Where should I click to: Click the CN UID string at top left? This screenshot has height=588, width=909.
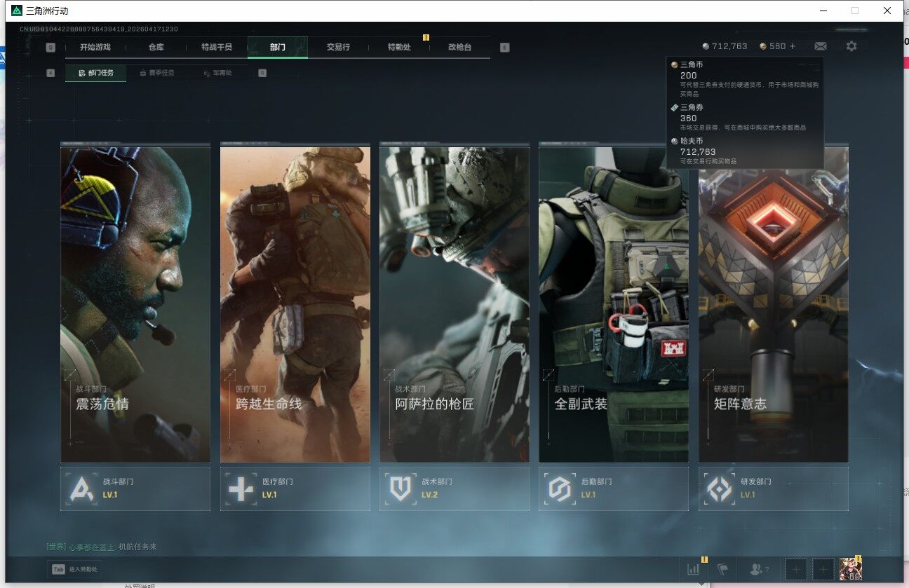(99, 29)
